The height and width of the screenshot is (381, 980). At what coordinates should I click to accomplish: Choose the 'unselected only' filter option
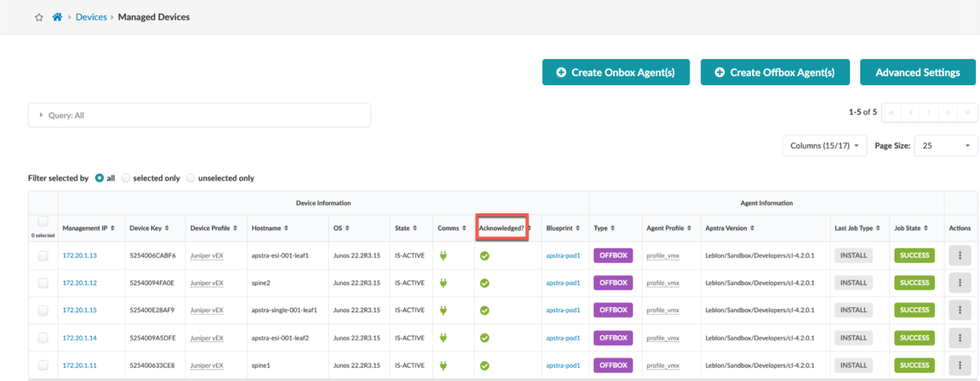point(191,178)
